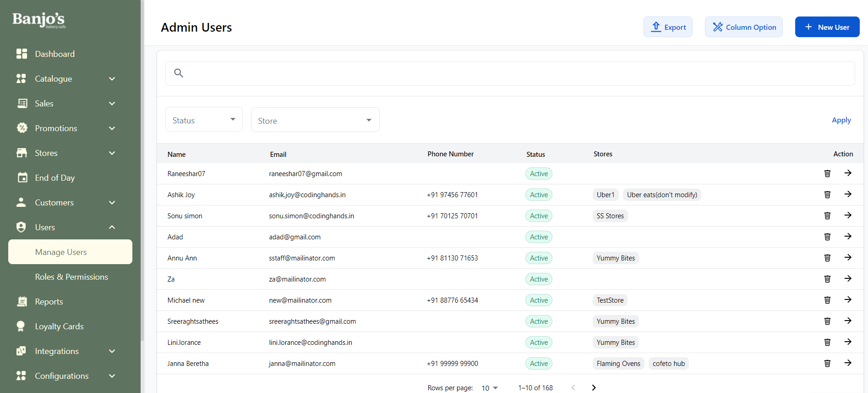Open the Status filter dropdown

click(x=204, y=120)
